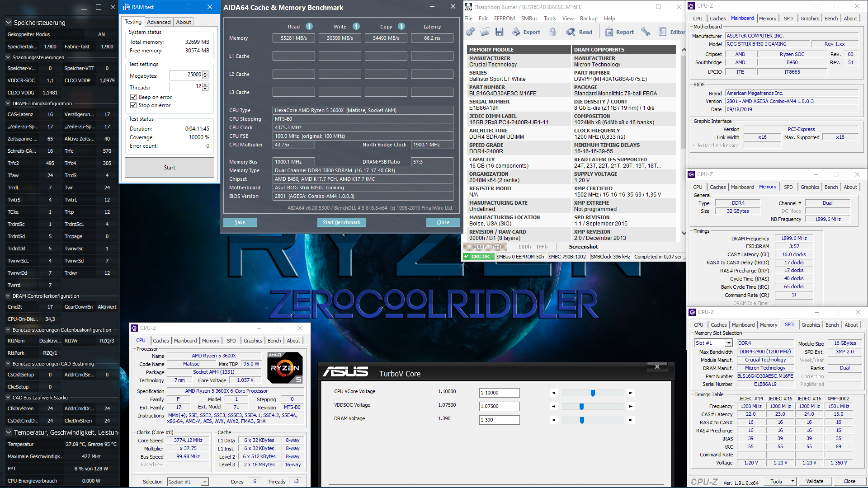Viewport: 868px width, 488px height.
Task: Click the Export toolbar icon
Action: tap(516, 32)
